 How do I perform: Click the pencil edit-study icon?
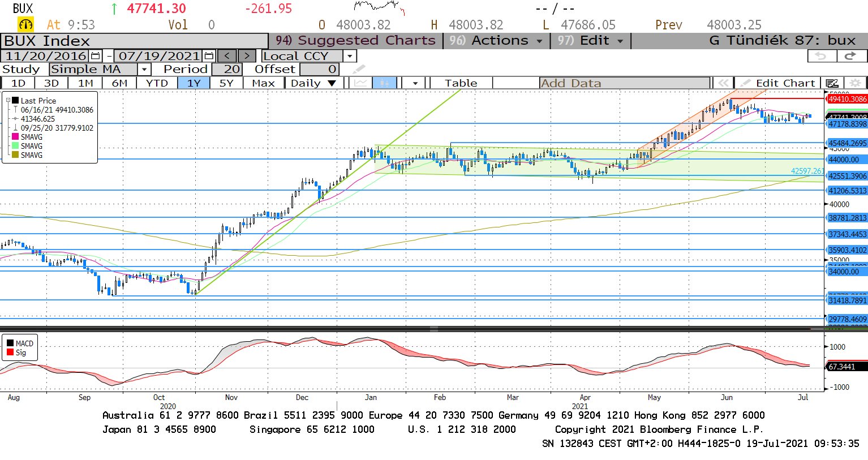pos(359,69)
